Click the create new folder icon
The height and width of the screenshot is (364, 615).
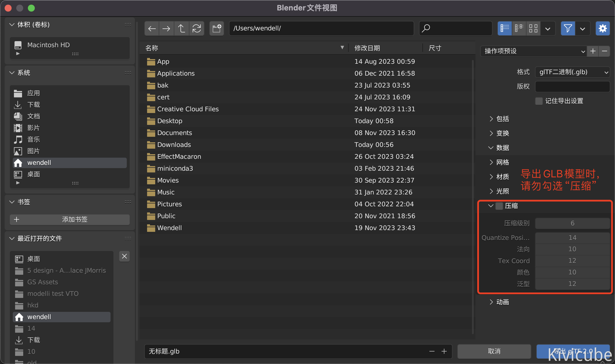click(x=217, y=28)
